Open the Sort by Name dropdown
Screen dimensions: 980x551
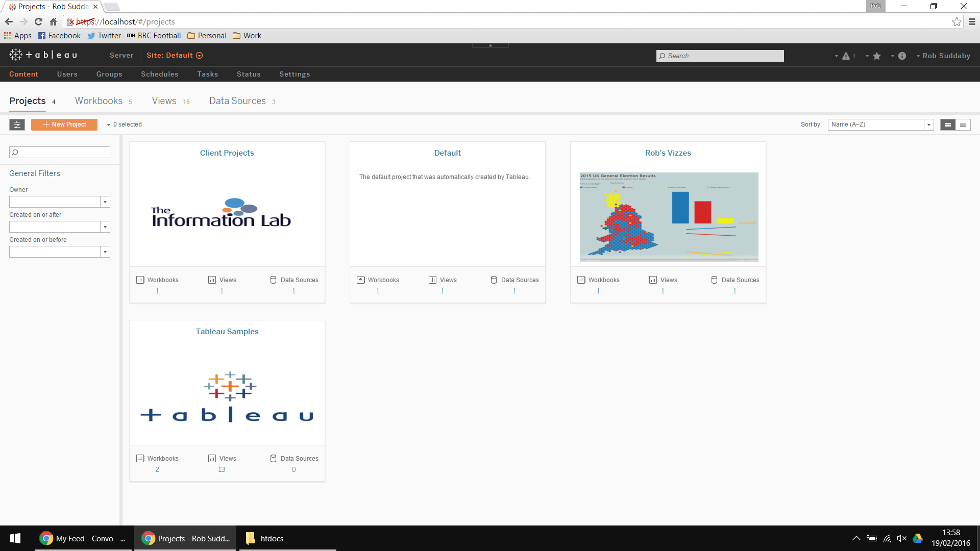click(x=880, y=124)
